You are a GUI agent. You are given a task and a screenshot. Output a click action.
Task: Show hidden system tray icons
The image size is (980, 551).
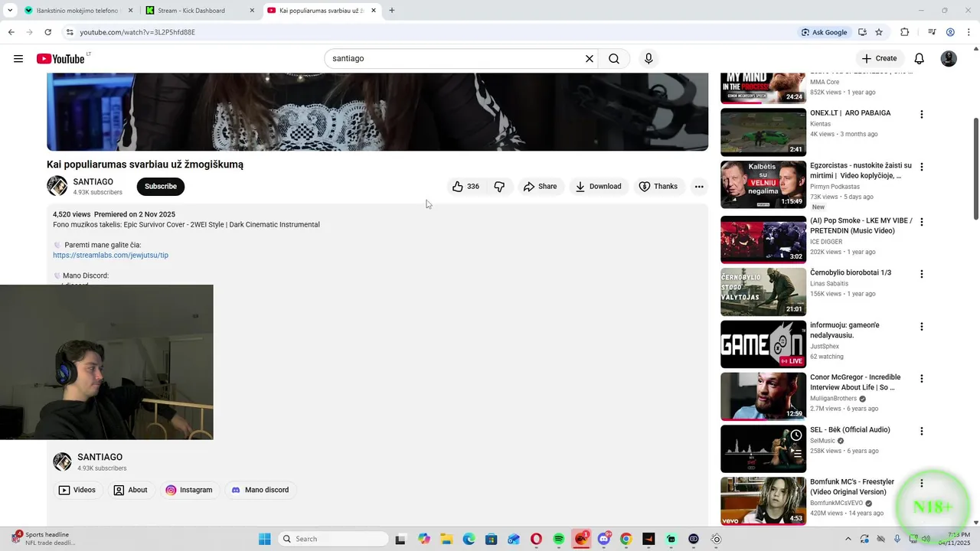coord(848,539)
